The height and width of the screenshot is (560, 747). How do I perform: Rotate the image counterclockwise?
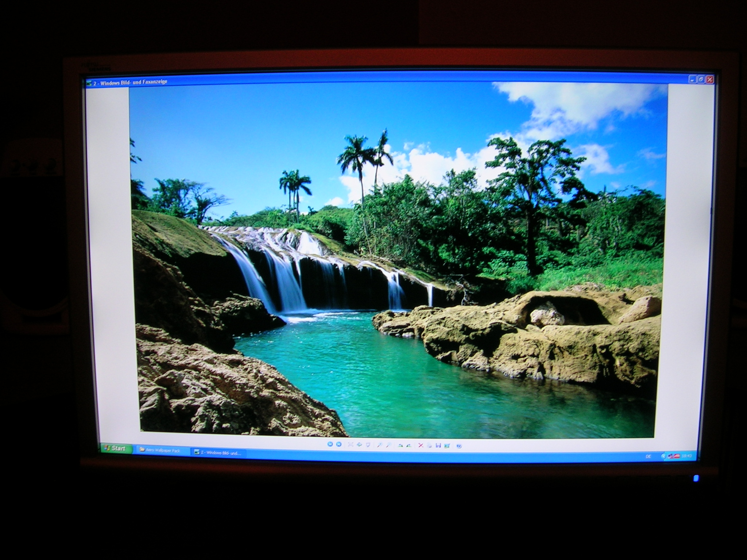[409, 445]
